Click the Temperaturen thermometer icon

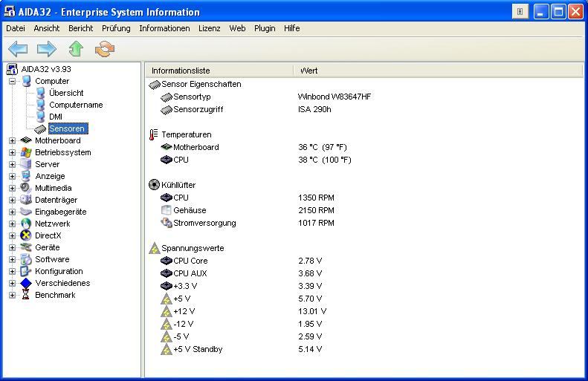coord(153,134)
